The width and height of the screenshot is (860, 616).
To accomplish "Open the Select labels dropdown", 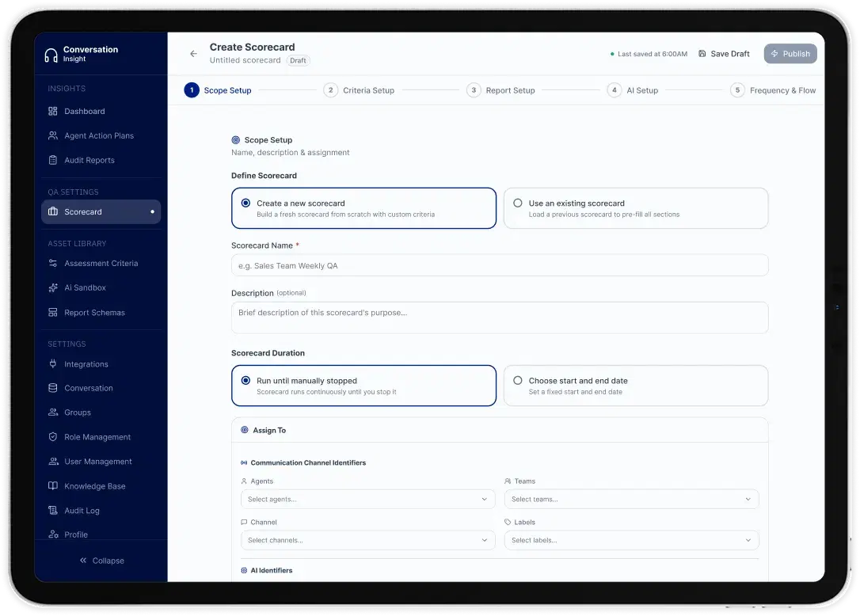I will click(x=631, y=540).
